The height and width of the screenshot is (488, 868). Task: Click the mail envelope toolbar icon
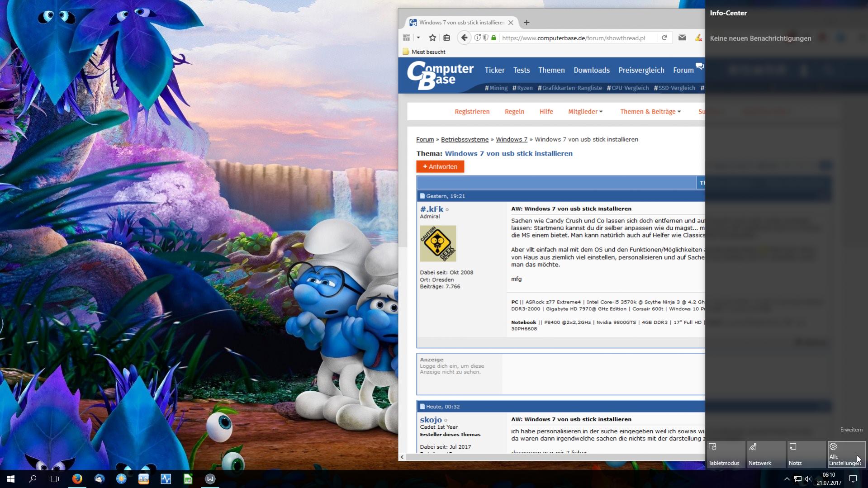click(682, 38)
